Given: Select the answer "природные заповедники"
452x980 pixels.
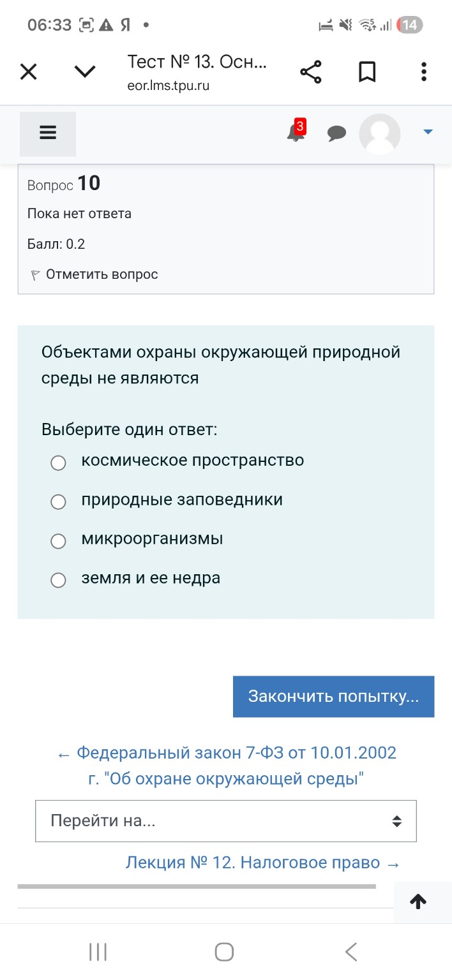Looking at the screenshot, I should pyautogui.click(x=58, y=502).
